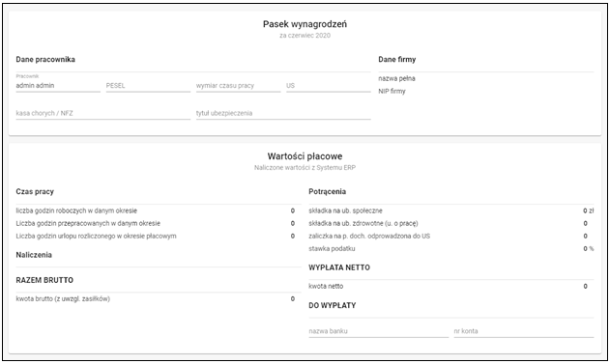610x364 pixels.
Task: Focus the wymiar czasu pracy field
Action: 238,86
